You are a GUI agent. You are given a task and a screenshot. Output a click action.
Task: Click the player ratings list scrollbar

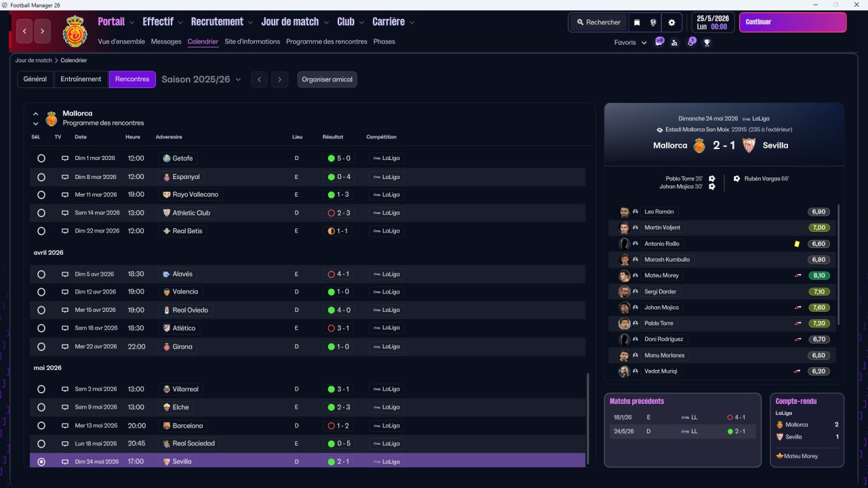click(x=839, y=265)
